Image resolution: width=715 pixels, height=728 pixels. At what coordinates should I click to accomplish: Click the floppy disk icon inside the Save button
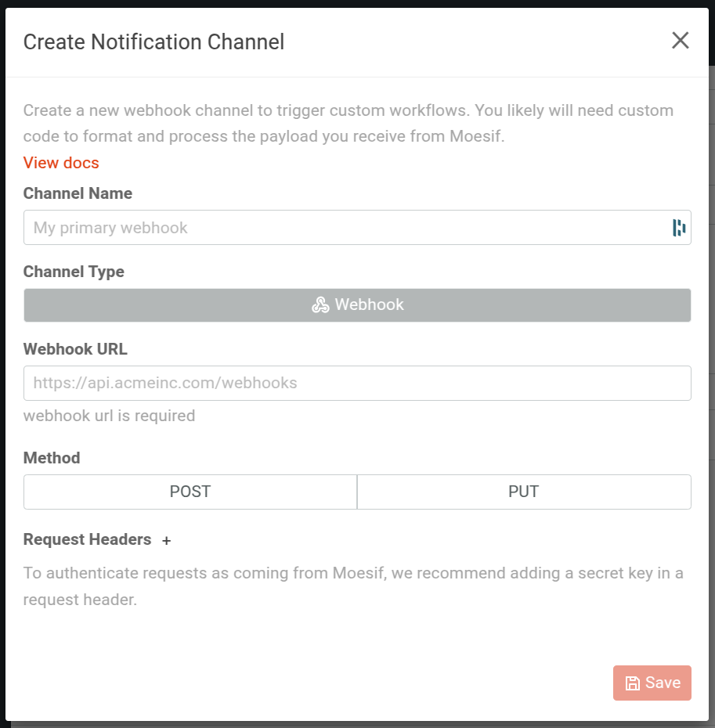click(x=633, y=683)
